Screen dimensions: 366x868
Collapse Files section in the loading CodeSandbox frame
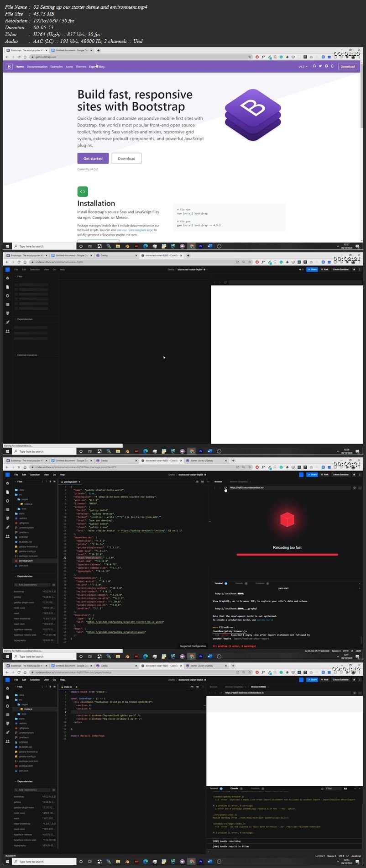tap(19, 276)
